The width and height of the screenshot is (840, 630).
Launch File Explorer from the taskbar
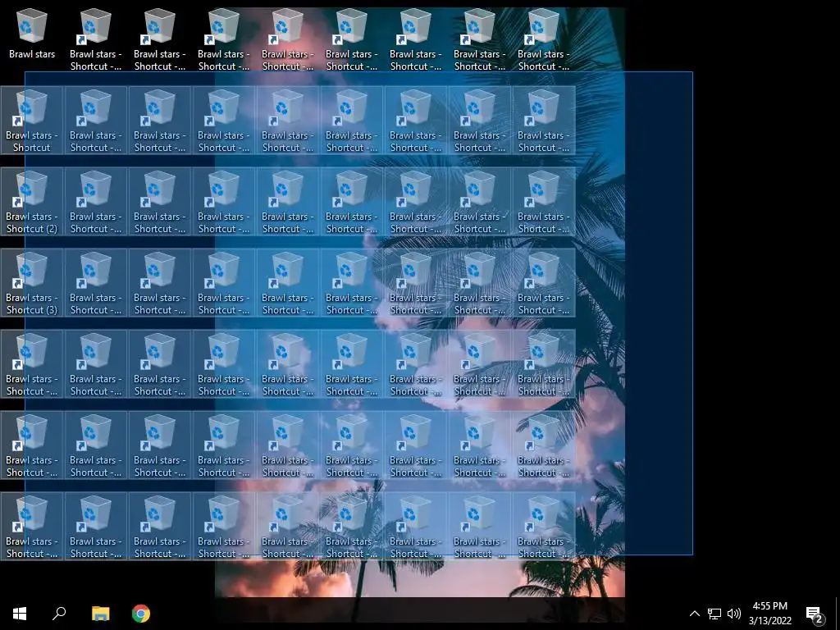tap(100, 614)
